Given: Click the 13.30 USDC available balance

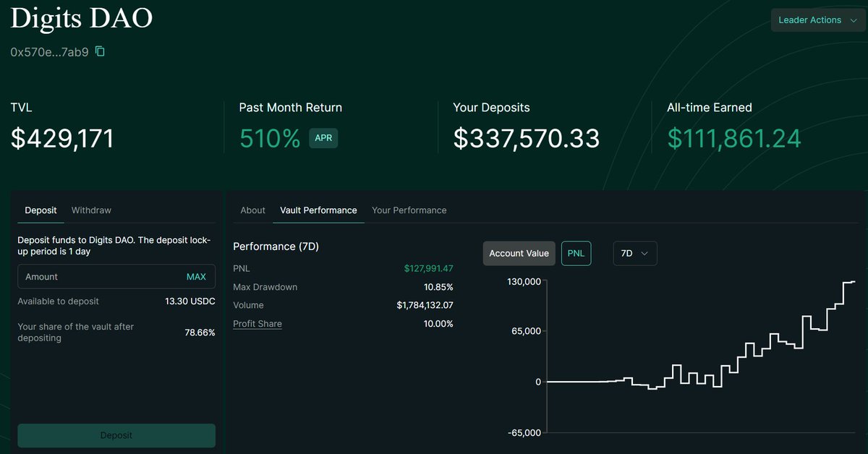Looking at the screenshot, I should coord(190,301).
